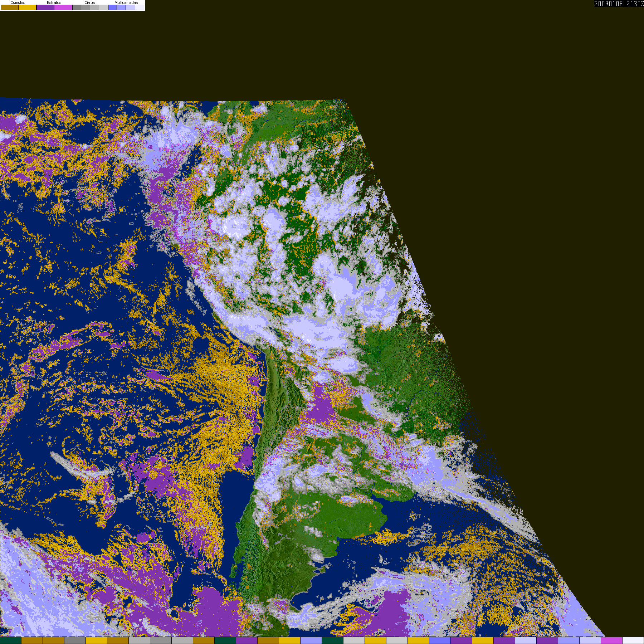Select the Estratos legend label
This screenshot has height=644, width=644.
click(54, 3)
